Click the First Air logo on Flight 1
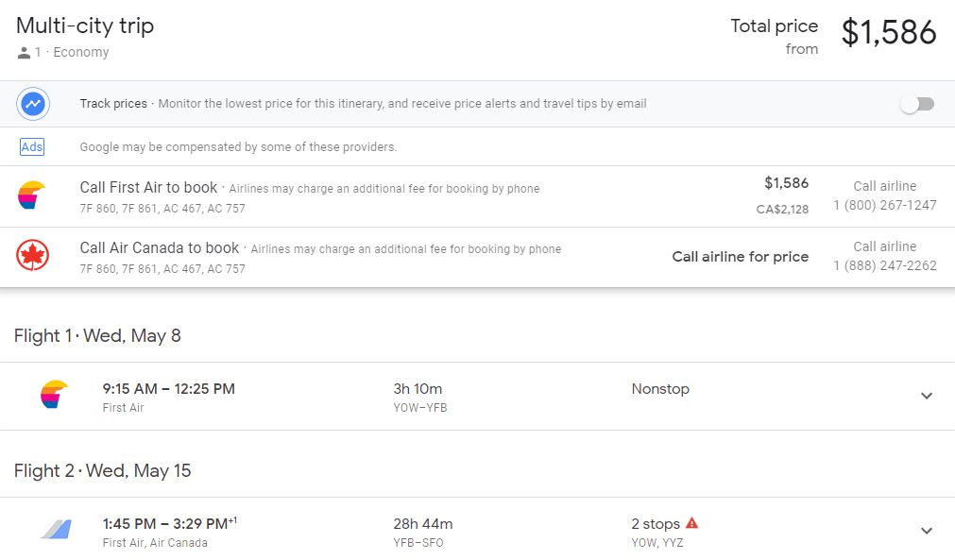955x560 pixels. [x=55, y=395]
